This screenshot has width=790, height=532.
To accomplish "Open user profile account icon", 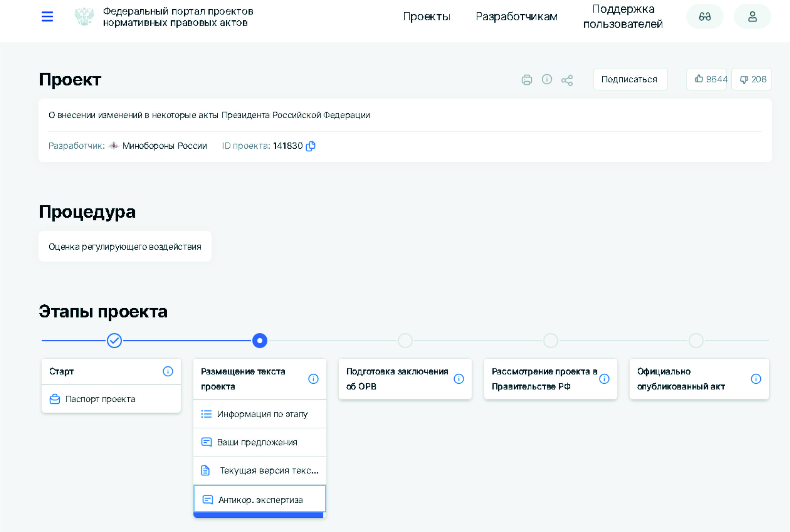I will (752, 17).
